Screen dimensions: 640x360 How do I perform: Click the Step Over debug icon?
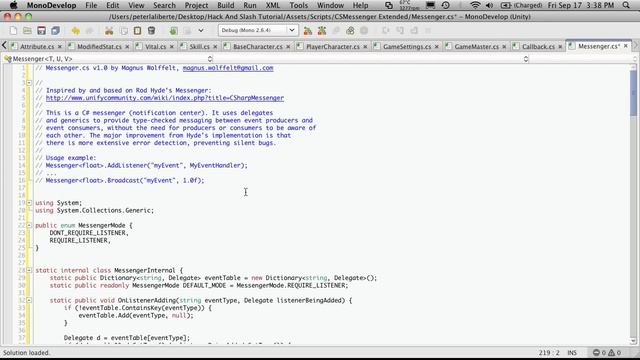point(386,31)
